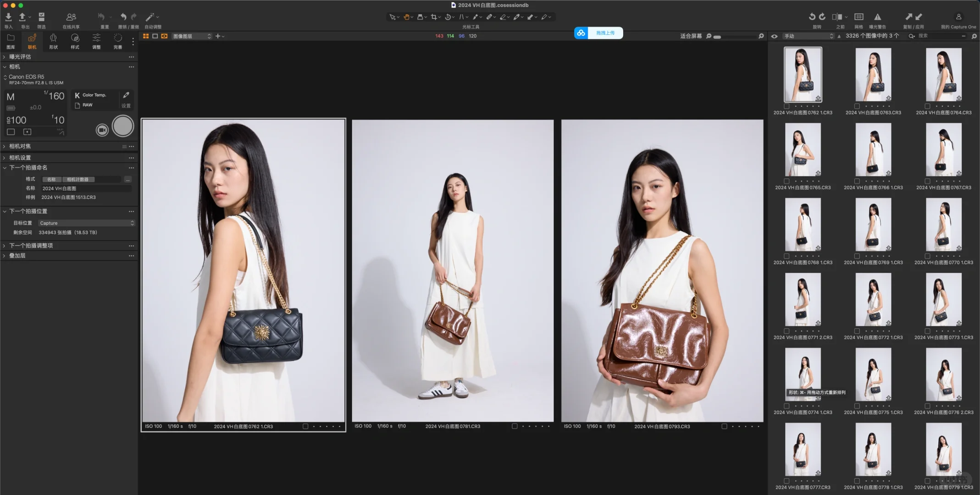
Task: Expand the 相机设置 panel
Action: coord(4,158)
